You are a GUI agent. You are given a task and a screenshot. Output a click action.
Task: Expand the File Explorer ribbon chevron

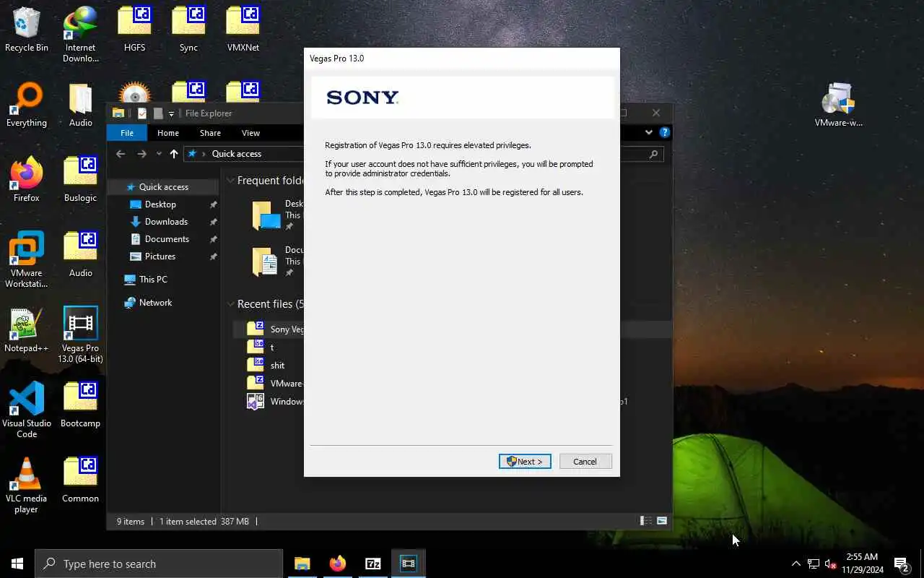click(649, 132)
